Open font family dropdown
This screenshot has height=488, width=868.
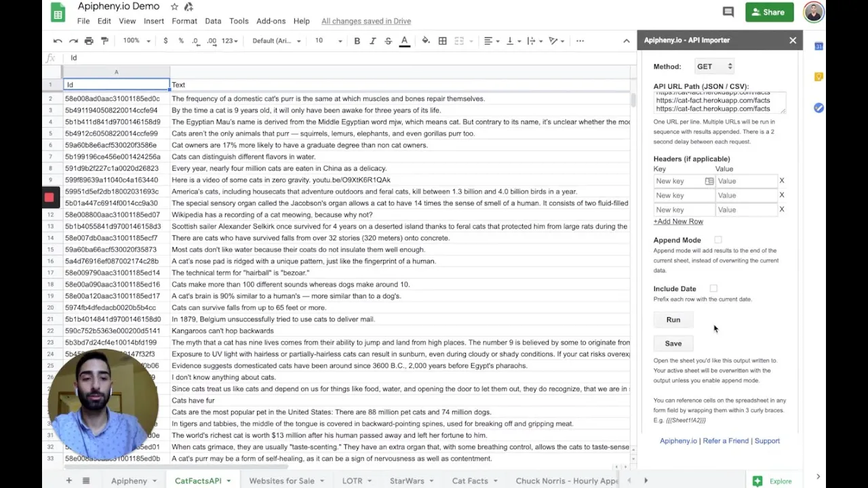[x=276, y=41]
